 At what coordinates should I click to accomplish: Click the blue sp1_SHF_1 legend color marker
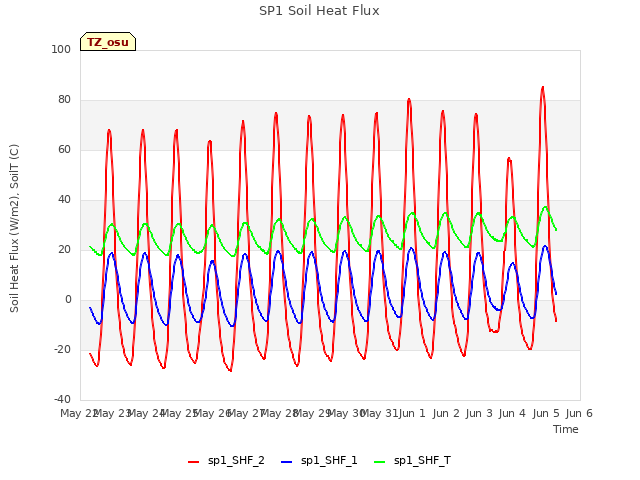pyautogui.click(x=287, y=462)
